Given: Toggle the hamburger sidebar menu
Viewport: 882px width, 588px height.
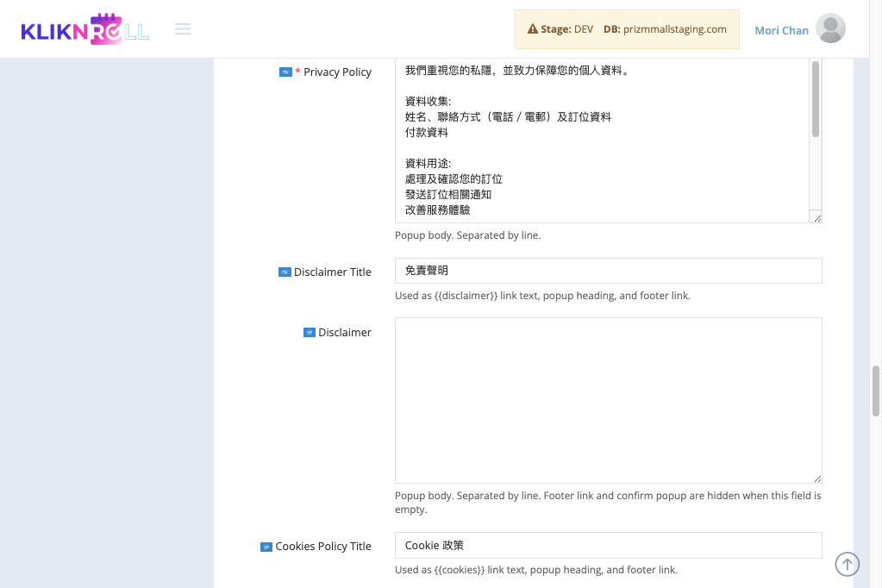Looking at the screenshot, I should pyautogui.click(x=183, y=28).
